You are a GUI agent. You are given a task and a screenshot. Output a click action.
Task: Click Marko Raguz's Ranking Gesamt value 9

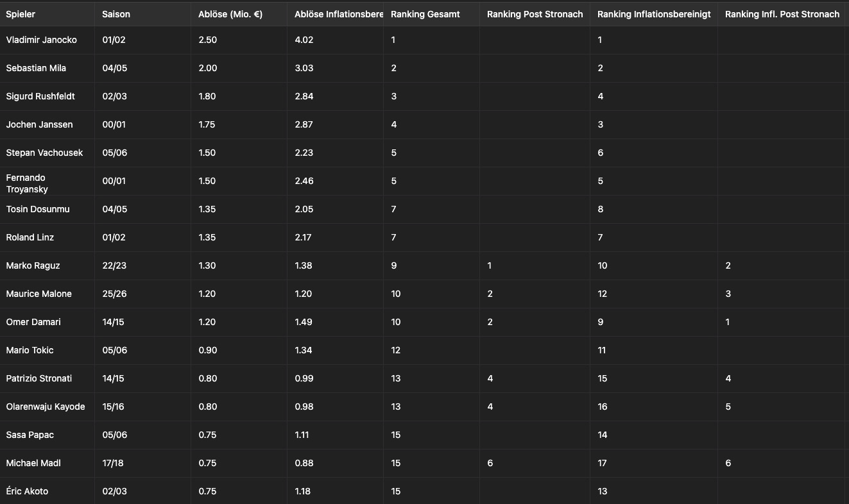point(393,265)
